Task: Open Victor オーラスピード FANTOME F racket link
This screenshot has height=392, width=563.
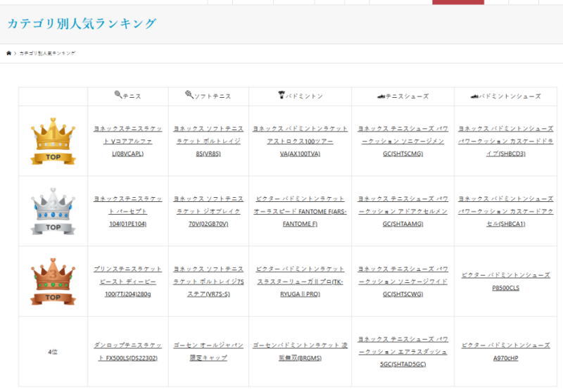Action: (x=300, y=211)
